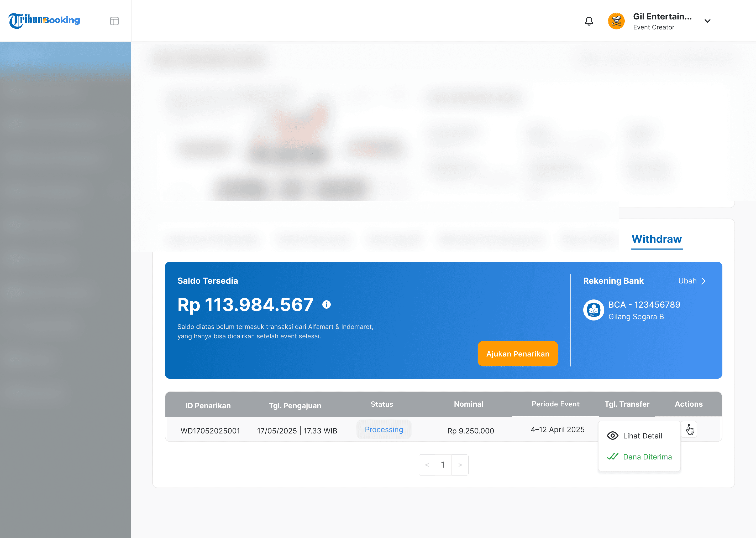The image size is (756, 538).
Task: Click the TribunBooking logo
Action: tap(44, 20)
